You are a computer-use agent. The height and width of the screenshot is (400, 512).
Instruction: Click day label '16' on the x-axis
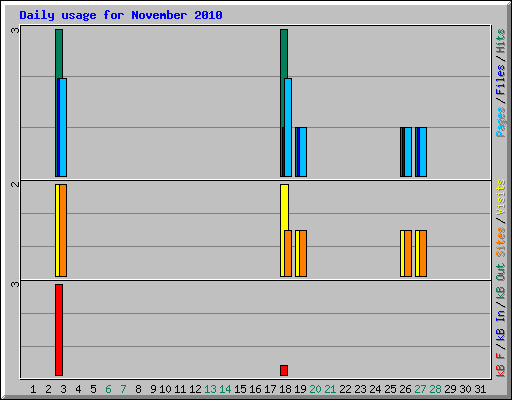click(255, 389)
